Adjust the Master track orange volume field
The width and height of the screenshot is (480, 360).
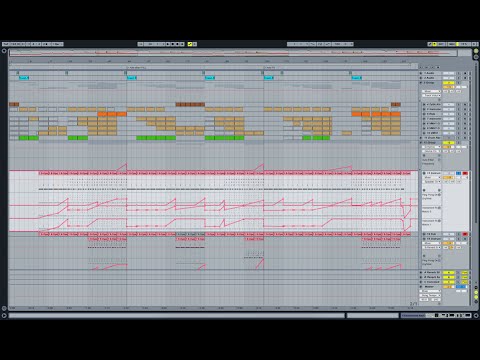click(448, 287)
